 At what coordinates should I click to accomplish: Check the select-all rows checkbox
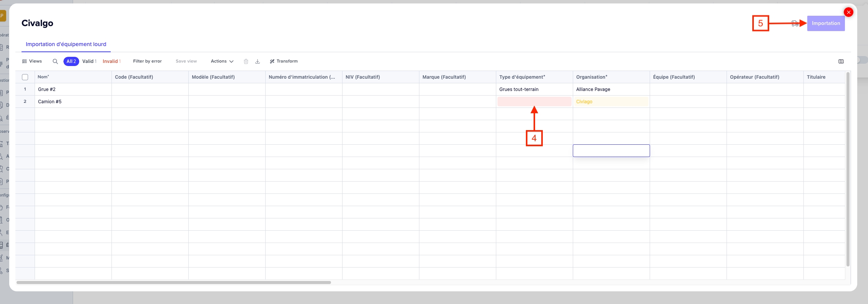tap(25, 77)
